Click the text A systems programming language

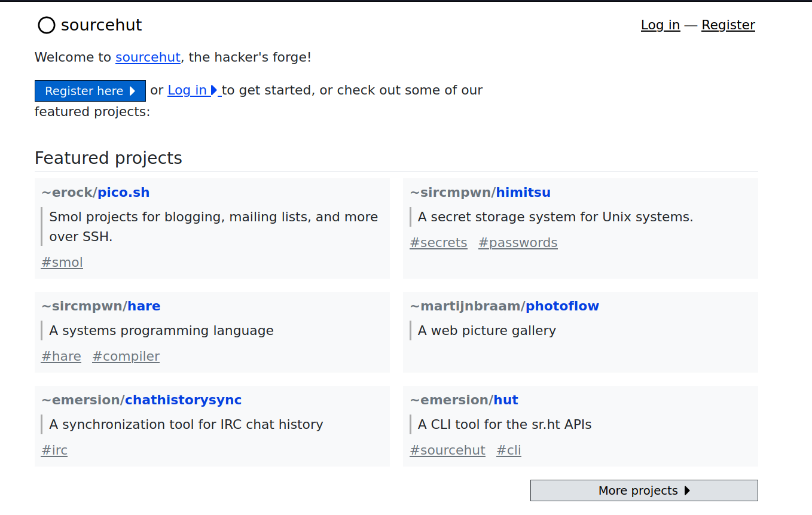click(x=161, y=331)
